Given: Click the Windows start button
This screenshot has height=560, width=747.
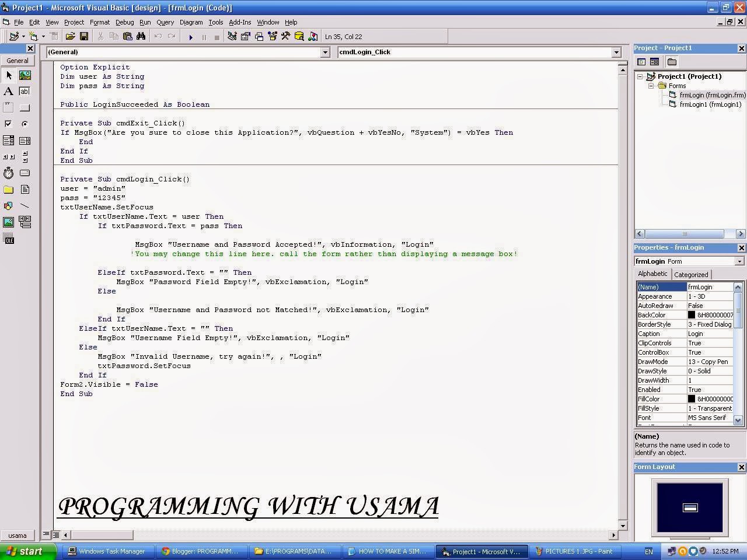Looking at the screenshot, I should click(28, 551).
